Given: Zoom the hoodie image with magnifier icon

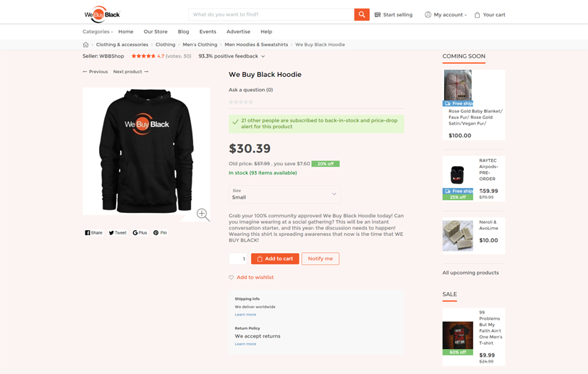Looking at the screenshot, I should (202, 214).
